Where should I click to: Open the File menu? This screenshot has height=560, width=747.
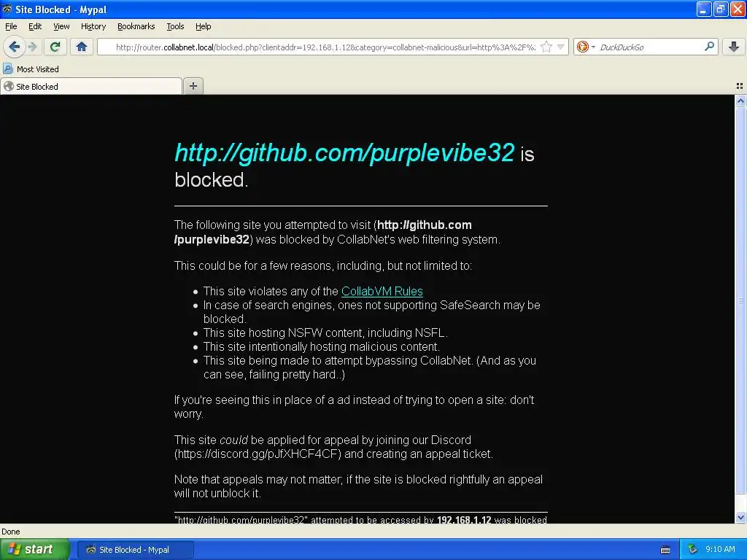(11, 26)
